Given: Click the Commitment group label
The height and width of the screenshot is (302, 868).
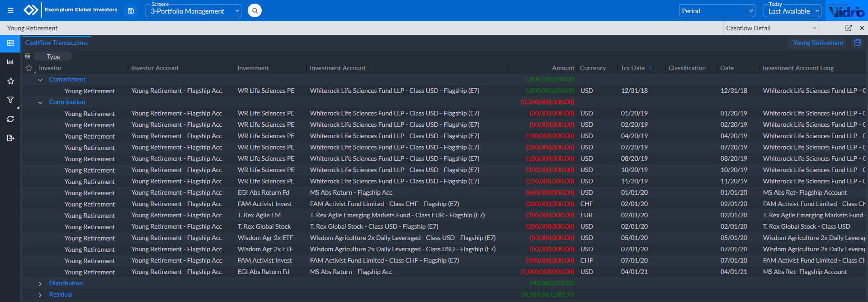Looking at the screenshot, I should 67,79.
